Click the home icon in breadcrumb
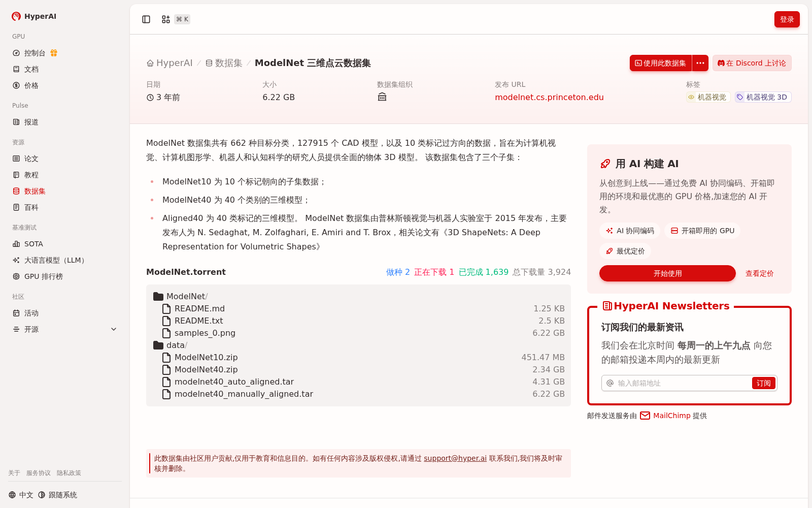 (x=150, y=63)
